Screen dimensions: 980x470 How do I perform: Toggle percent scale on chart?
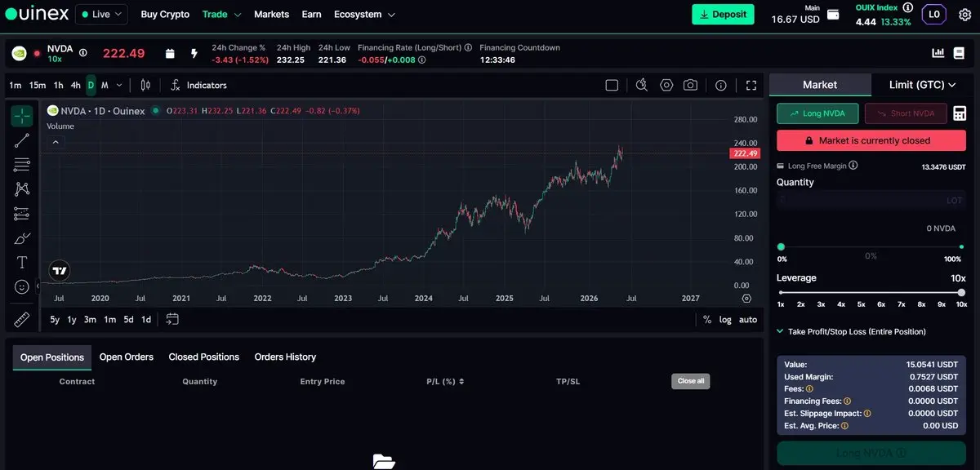(707, 320)
